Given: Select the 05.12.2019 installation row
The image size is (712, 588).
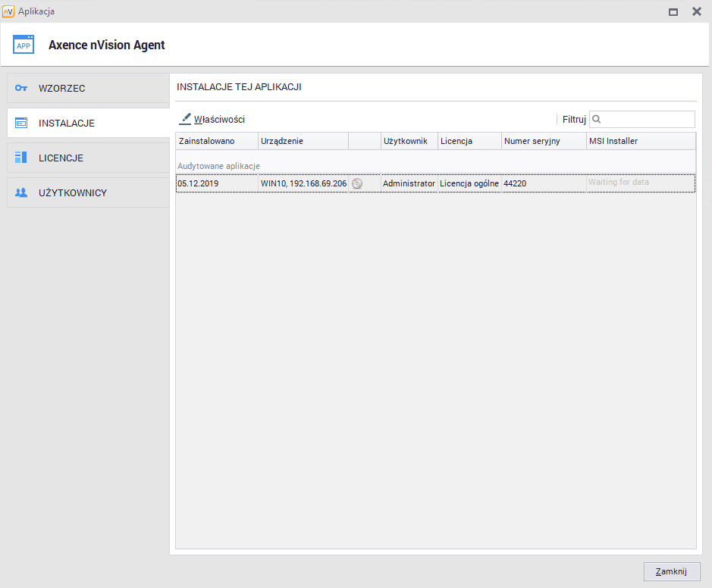Looking at the screenshot, I should pos(216,183).
